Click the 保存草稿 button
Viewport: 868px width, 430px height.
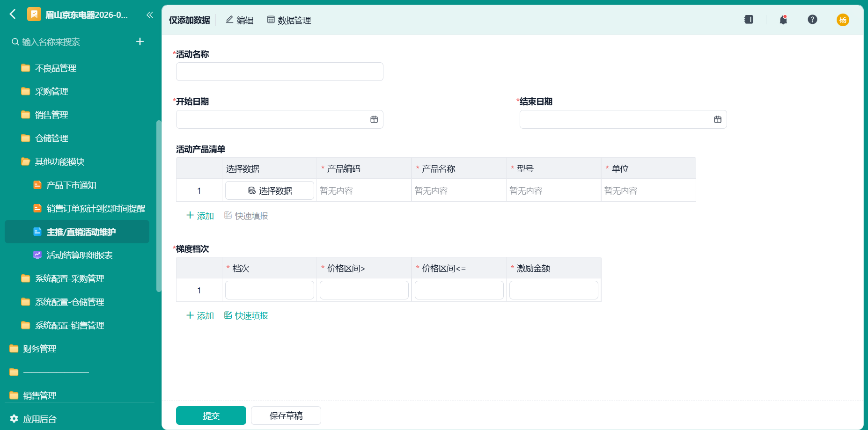pos(286,415)
